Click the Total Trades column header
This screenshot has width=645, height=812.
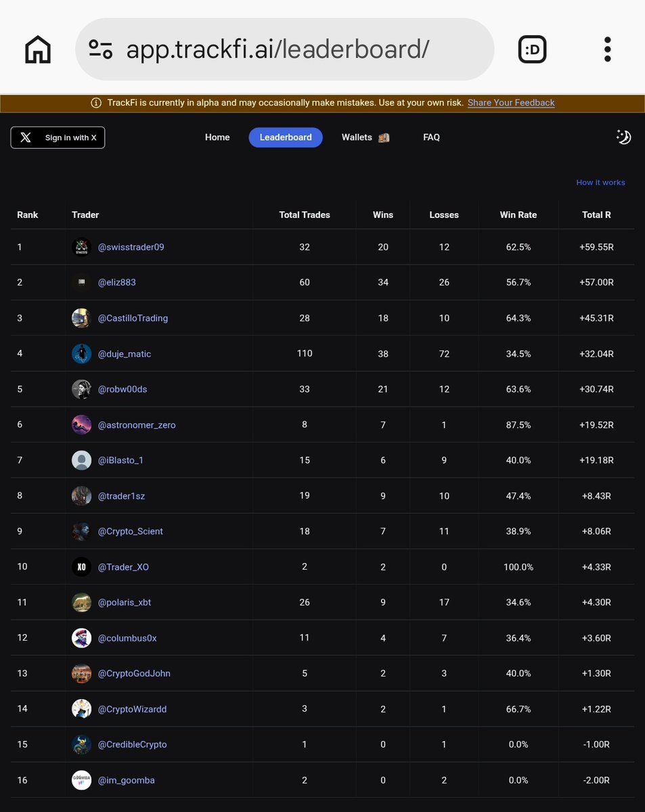[305, 215]
